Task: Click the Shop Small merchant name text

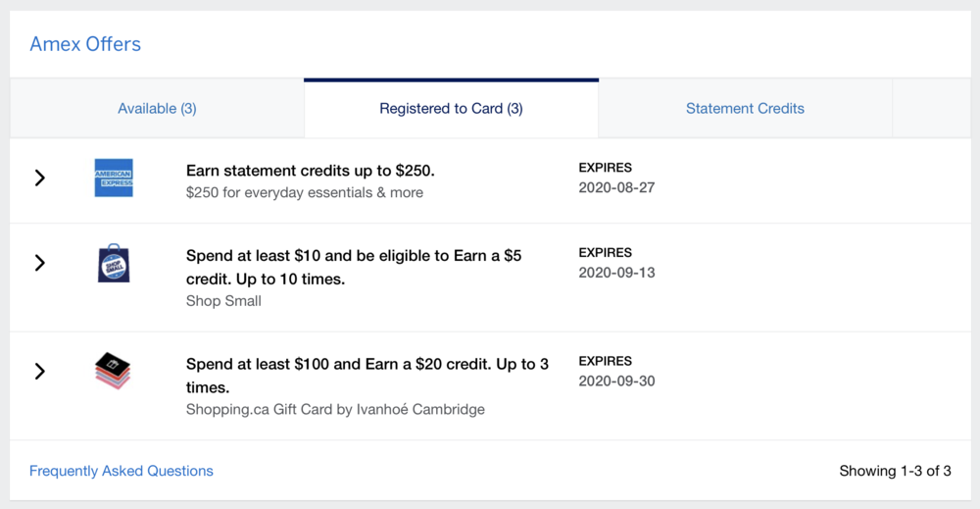Action: 223,301
